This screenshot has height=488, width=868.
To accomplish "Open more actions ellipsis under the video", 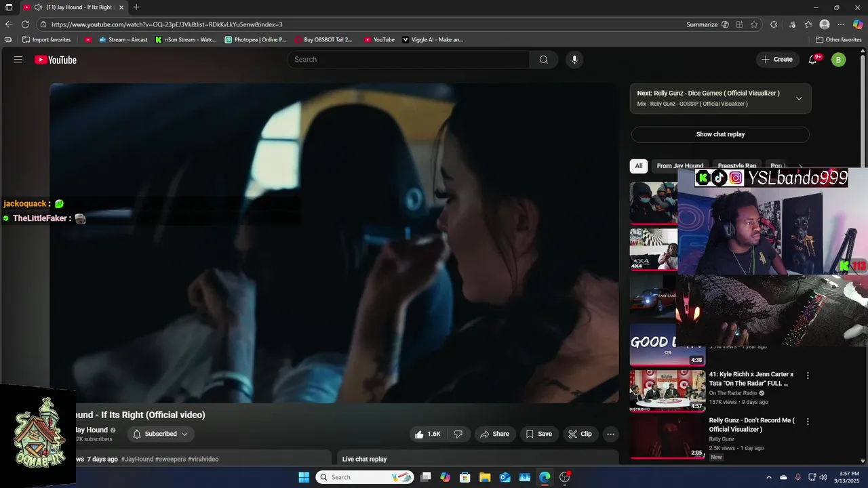I will point(610,434).
